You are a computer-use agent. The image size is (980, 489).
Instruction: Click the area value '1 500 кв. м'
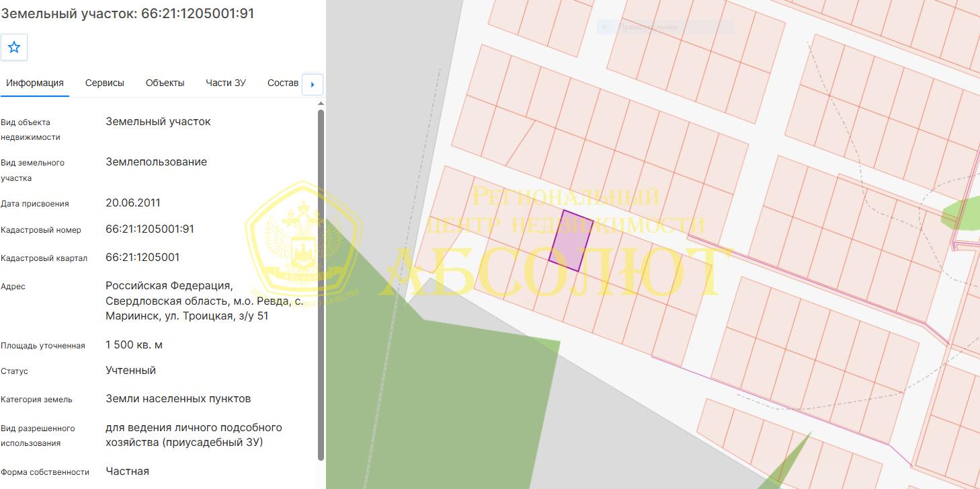134,345
